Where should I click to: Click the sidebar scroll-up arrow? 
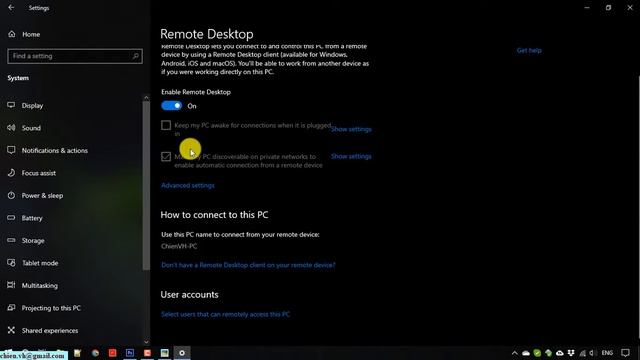pyautogui.click(x=147, y=98)
